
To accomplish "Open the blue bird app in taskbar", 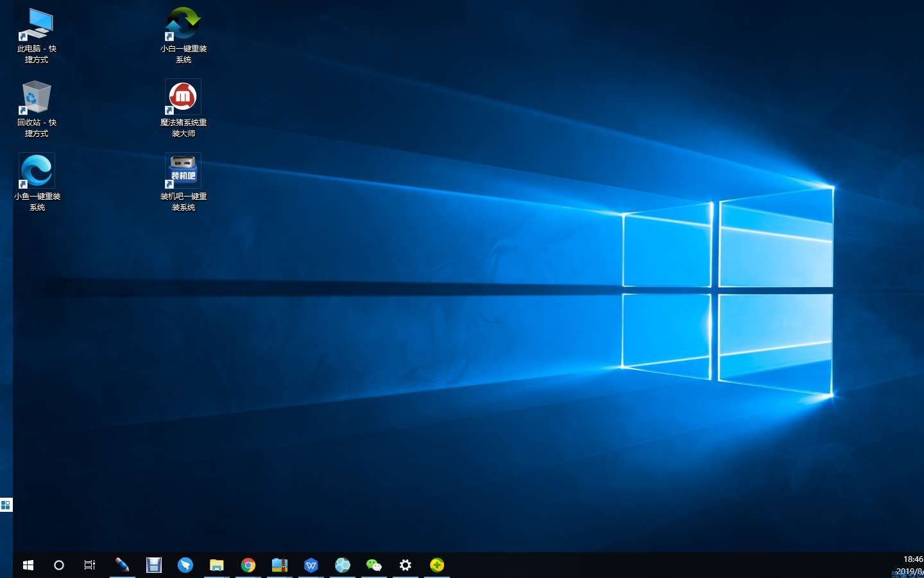I will click(185, 565).
